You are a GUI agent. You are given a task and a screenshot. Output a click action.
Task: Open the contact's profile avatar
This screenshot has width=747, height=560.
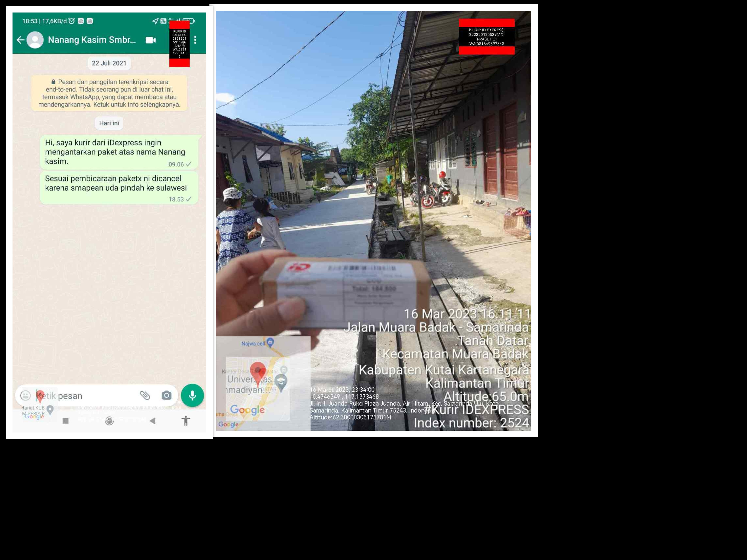tap(35, 40)
